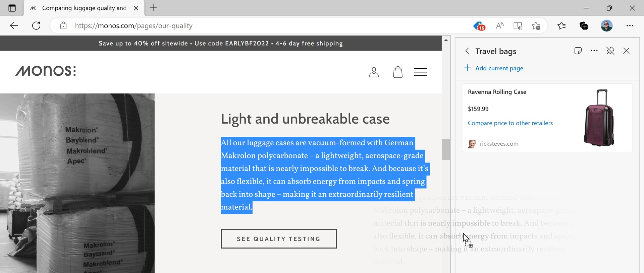The height and width of the screenshot is (273, 644).
Task: Activate the Read Aloud icon
Action: (499, 26)
